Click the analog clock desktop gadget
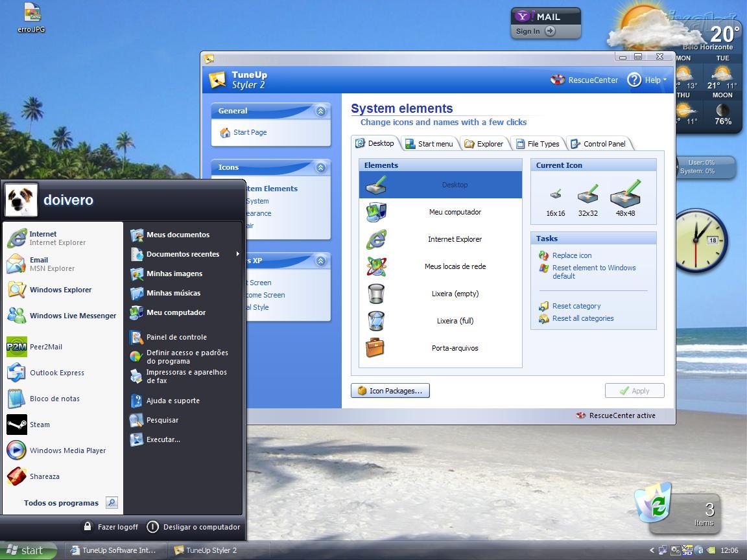747x560 pixels. point(700,240)
